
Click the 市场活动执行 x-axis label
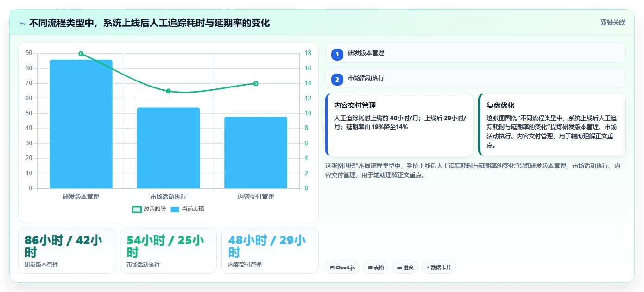coord(168,197)
